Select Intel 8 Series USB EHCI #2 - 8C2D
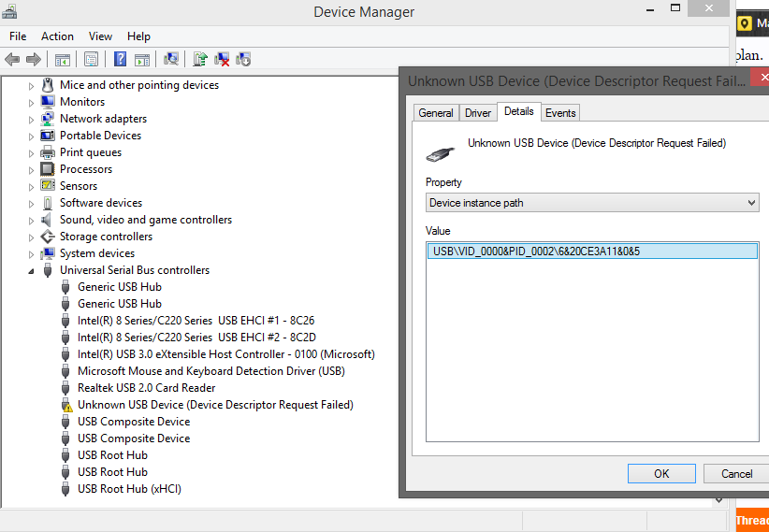769x532 pixels. click(196, 338)
